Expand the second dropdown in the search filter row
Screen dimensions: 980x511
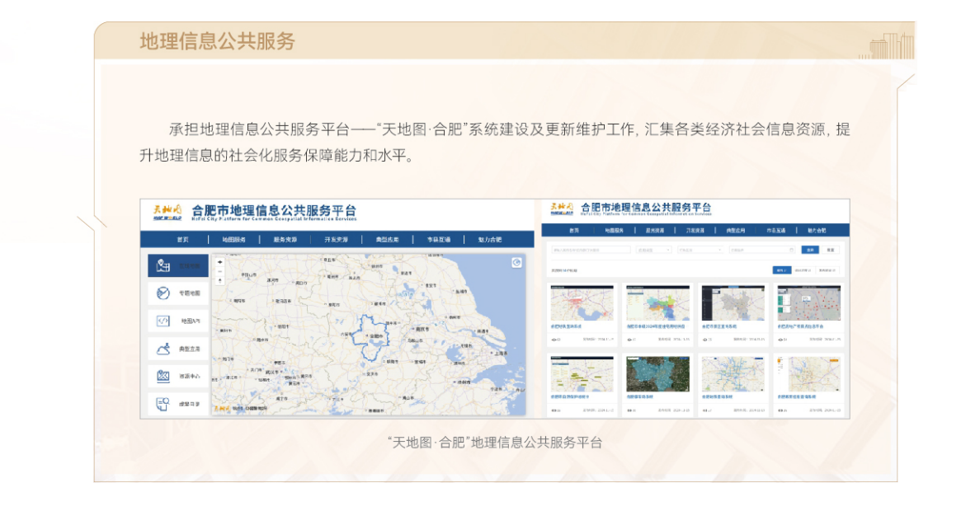click(698, 249)
